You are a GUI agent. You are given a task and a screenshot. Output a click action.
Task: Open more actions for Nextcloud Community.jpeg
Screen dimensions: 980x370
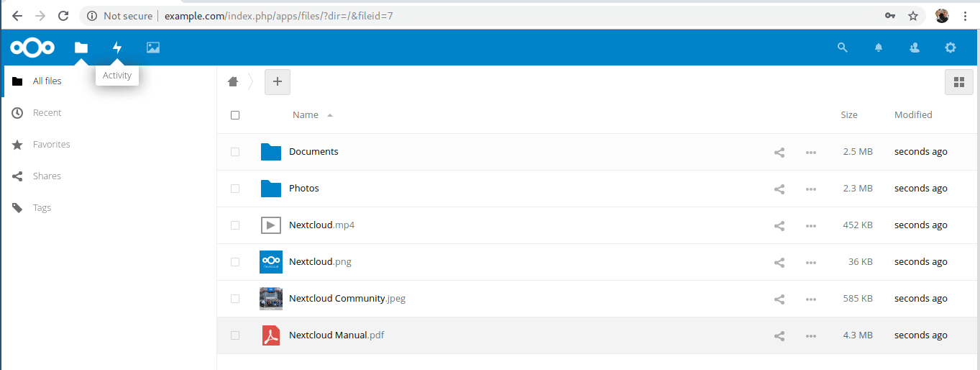click(x=811, y=299)
